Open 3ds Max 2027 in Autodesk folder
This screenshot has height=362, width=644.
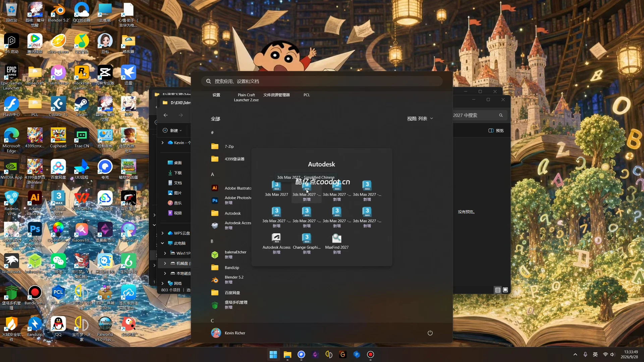coord(276,189)
